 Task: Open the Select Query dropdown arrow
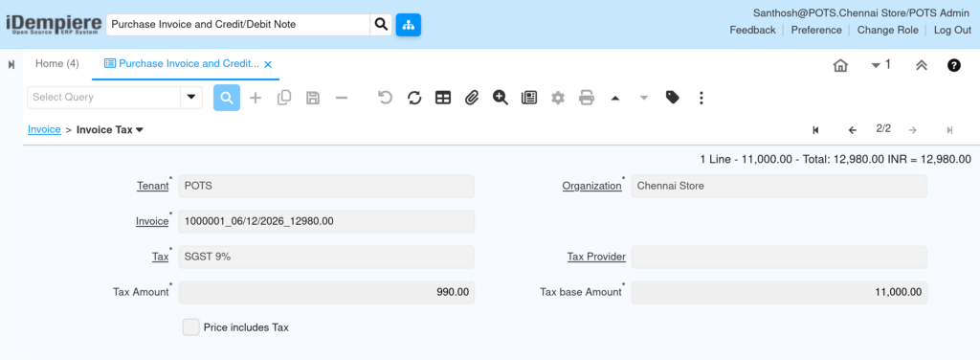click(x=191, y=98)
